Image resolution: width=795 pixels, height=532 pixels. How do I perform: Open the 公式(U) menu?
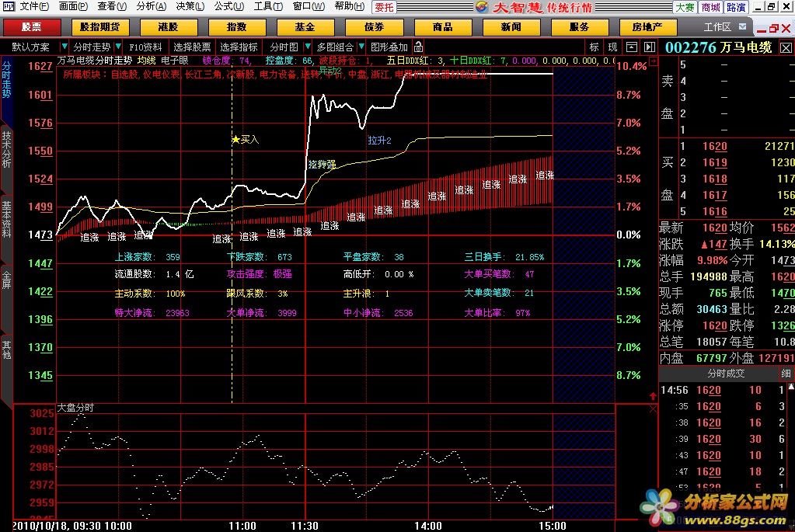pos(229,6)
